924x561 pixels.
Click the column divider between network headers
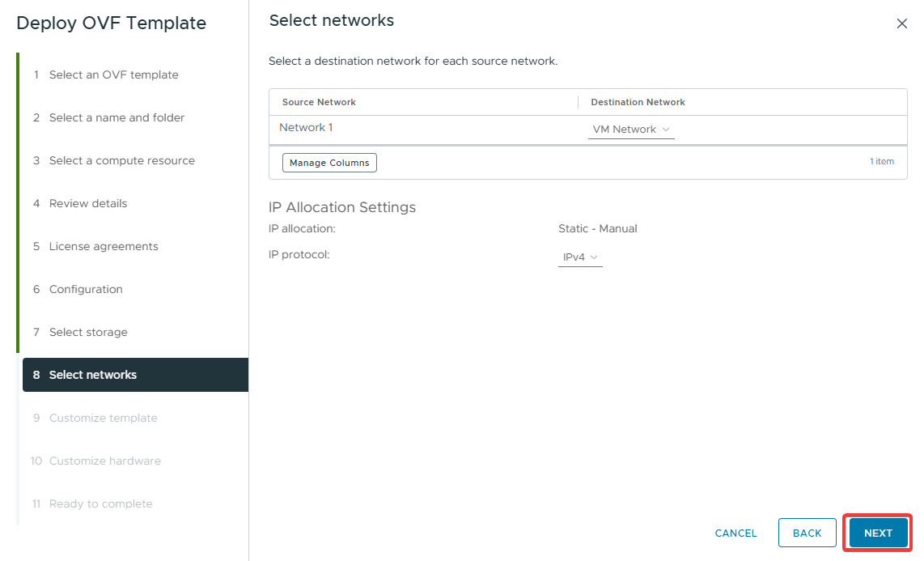[578, 102]
